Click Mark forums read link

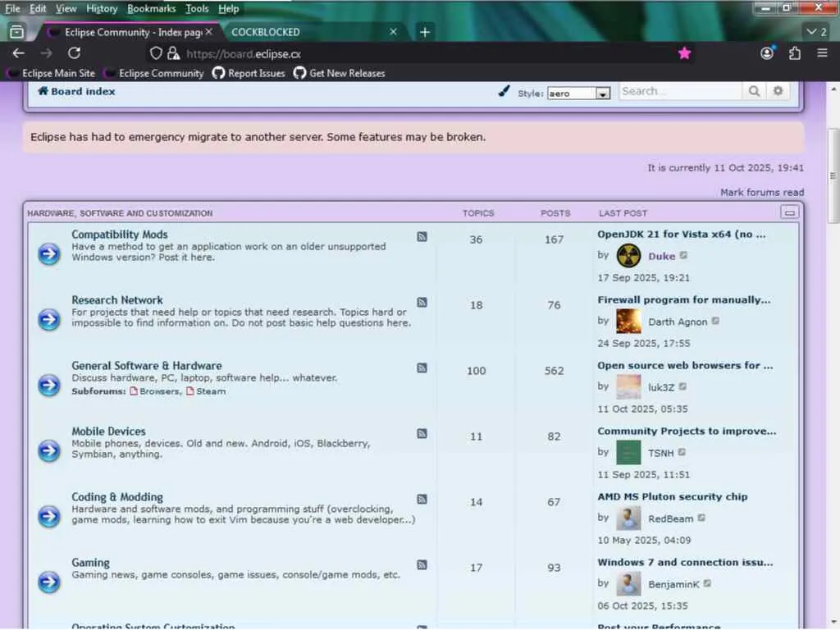point(762,192)
